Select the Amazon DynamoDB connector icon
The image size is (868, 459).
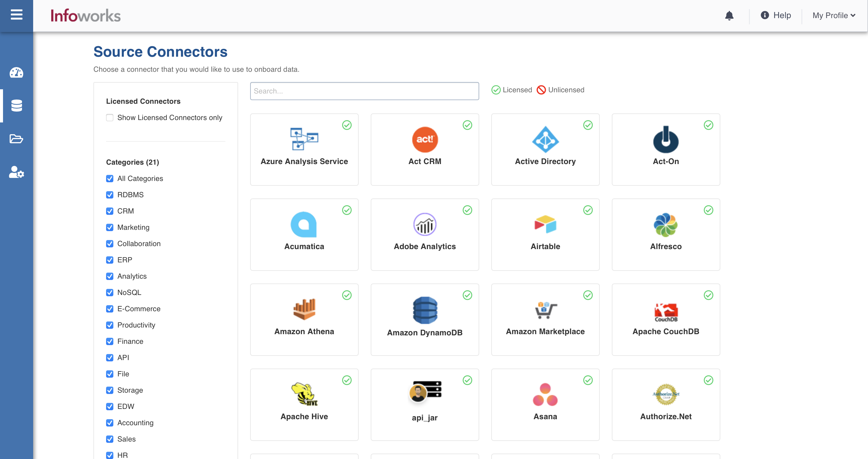425,310
